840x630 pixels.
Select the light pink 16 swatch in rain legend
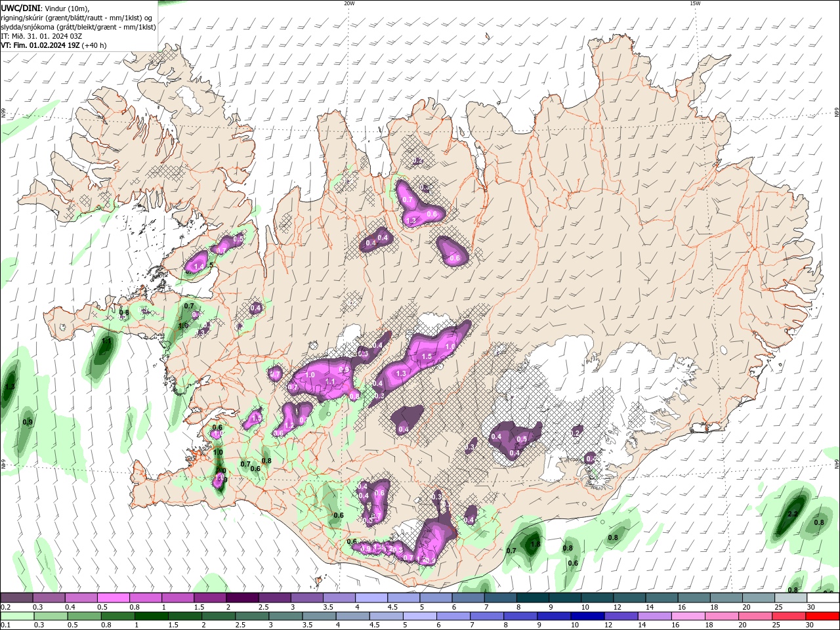[688, 616]
